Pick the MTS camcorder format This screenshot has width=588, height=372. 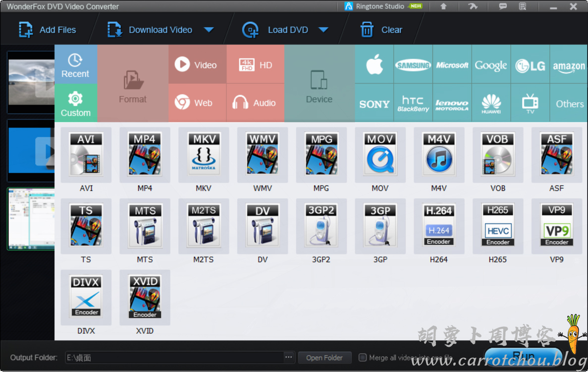[145, 226]
